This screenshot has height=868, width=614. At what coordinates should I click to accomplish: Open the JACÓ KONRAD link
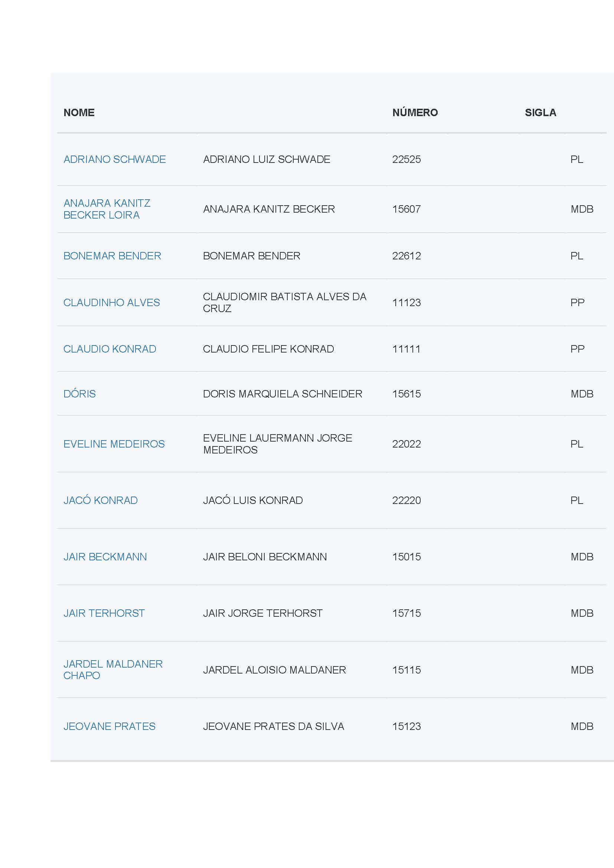[101, 500]
